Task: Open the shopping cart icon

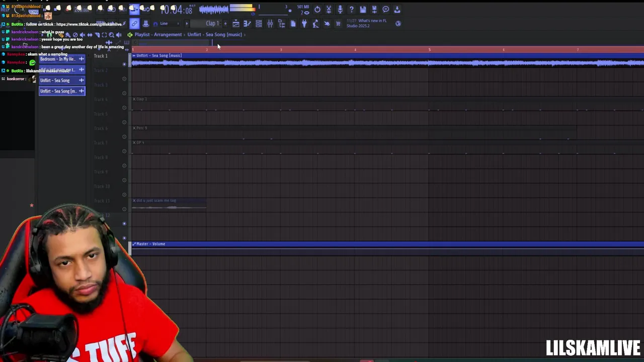Action: point(338,24)
